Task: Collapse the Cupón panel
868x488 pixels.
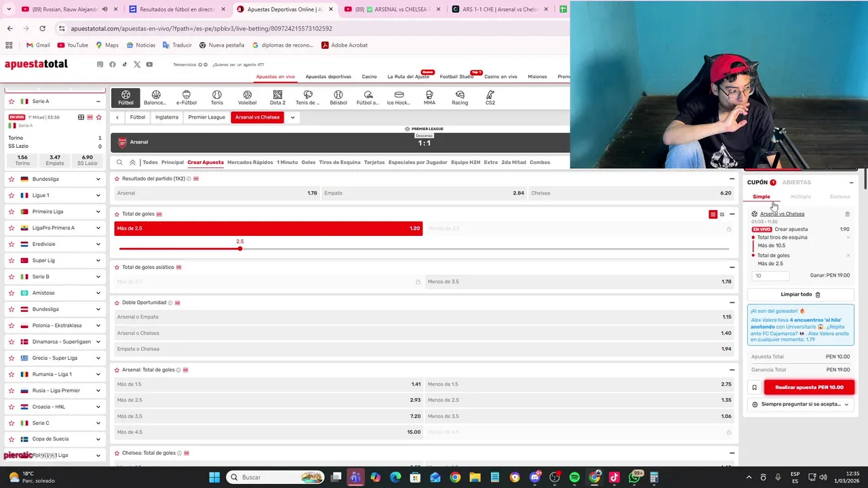Action: click(851, 182)
